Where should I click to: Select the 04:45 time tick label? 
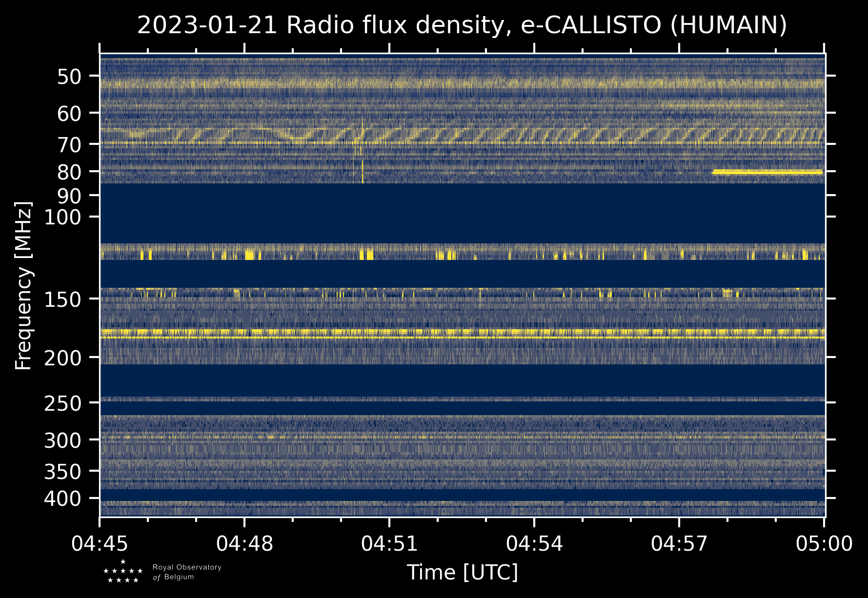pos(100,544)
